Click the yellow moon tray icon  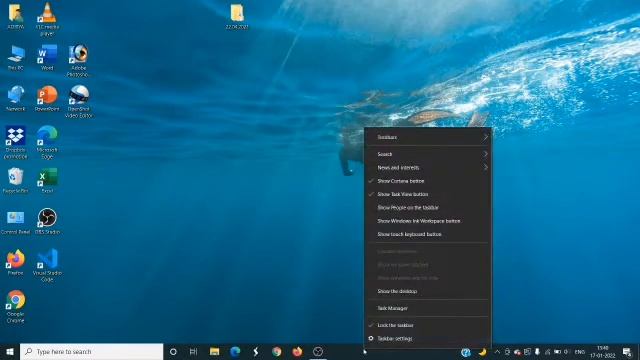point(482,352)
